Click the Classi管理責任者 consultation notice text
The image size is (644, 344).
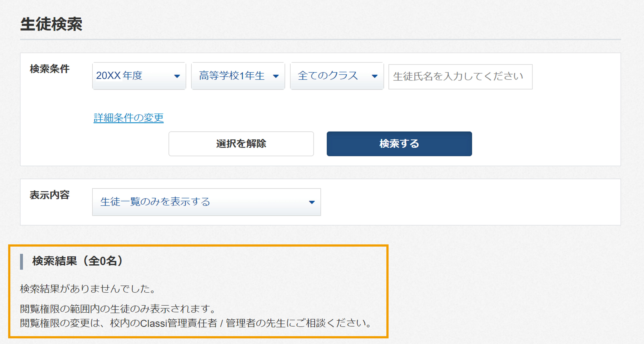click(x=196, y=323)
